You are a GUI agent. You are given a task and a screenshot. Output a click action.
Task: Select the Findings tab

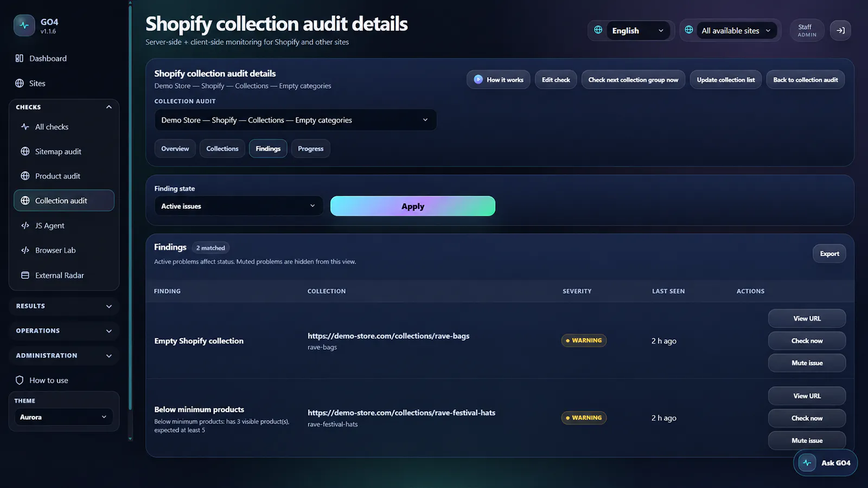pos(268,149)
